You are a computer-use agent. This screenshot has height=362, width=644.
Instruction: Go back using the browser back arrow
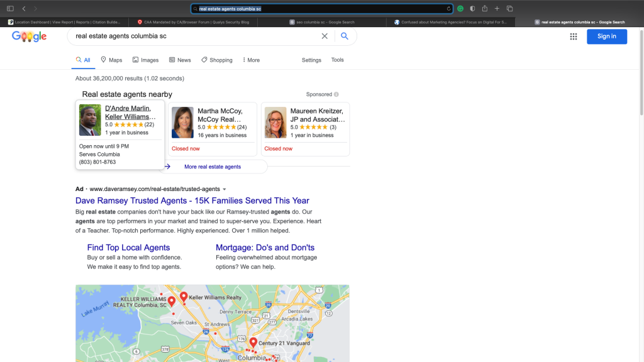(24, 9)
